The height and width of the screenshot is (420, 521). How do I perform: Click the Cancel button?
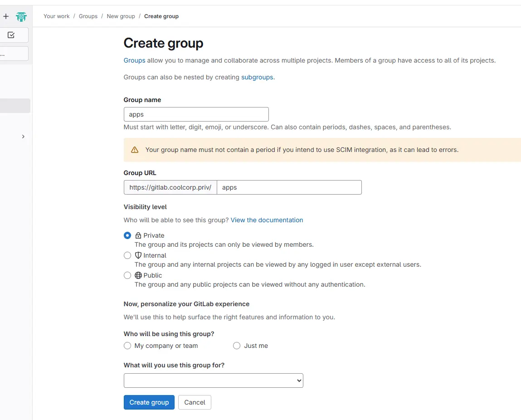[195, 402]
